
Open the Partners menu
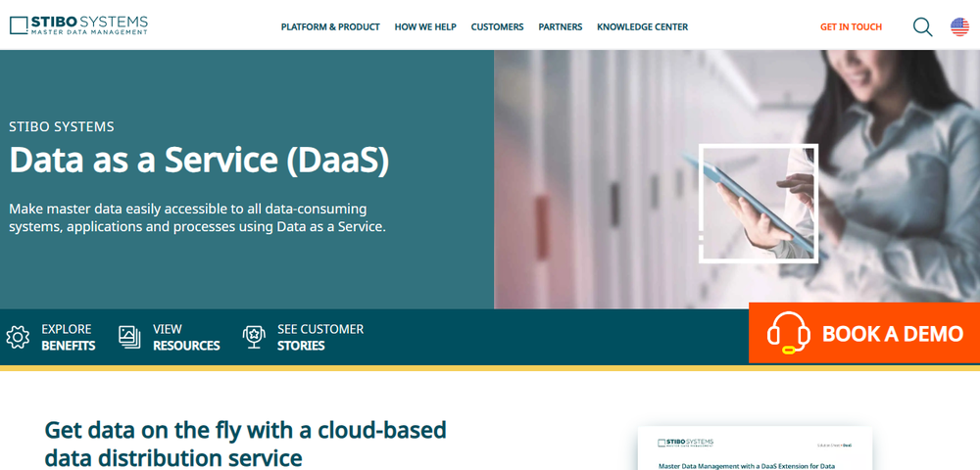click(560, 26)
